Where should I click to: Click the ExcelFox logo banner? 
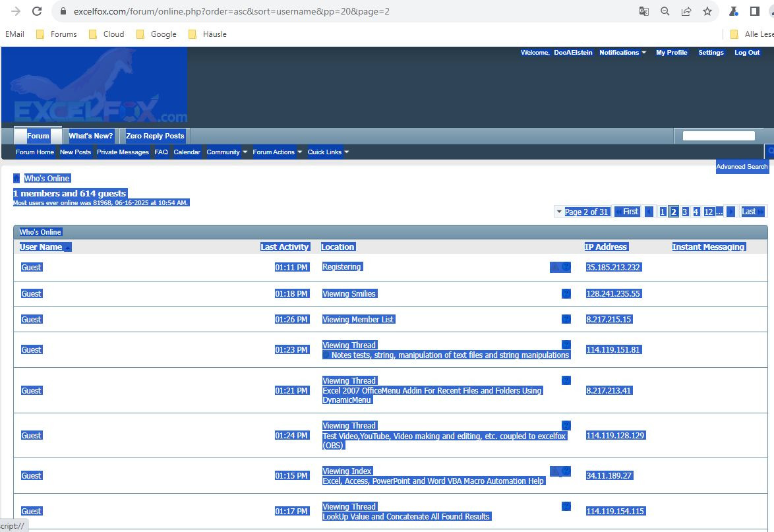pos(94,85)
